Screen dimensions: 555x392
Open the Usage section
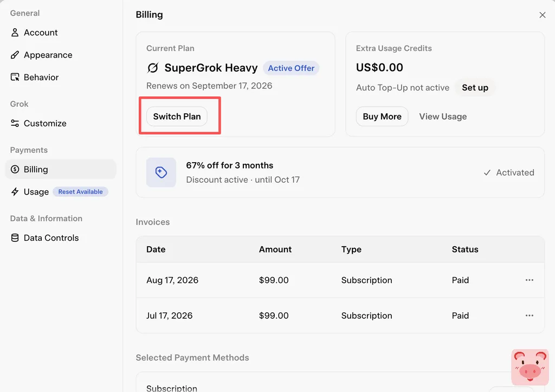point(61,191)
